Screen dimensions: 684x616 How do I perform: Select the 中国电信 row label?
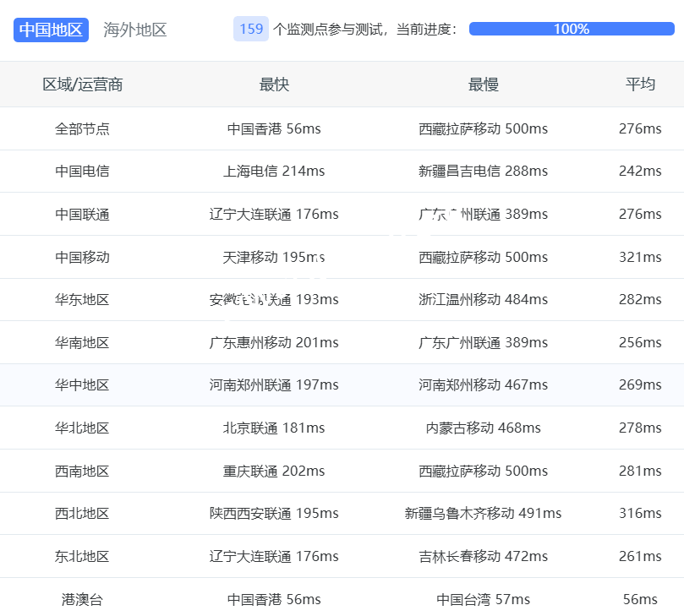click(83, 172)
